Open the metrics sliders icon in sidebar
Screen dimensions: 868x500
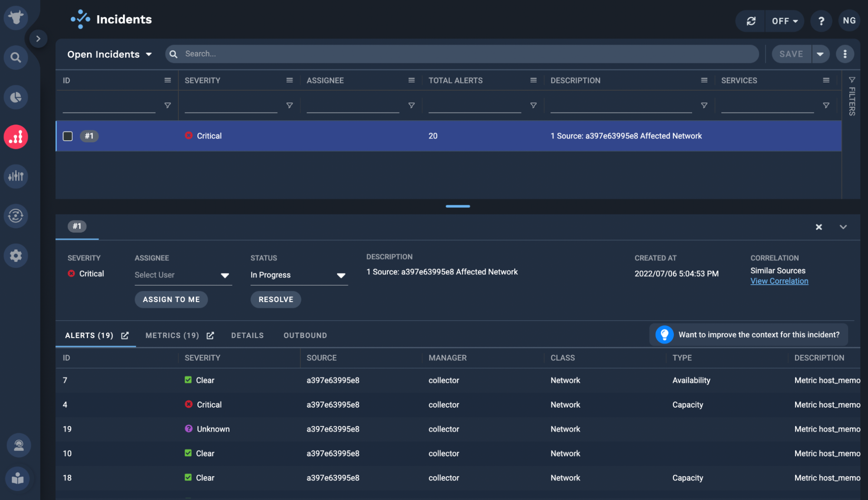pyautogui.click(x=16, y=176)
